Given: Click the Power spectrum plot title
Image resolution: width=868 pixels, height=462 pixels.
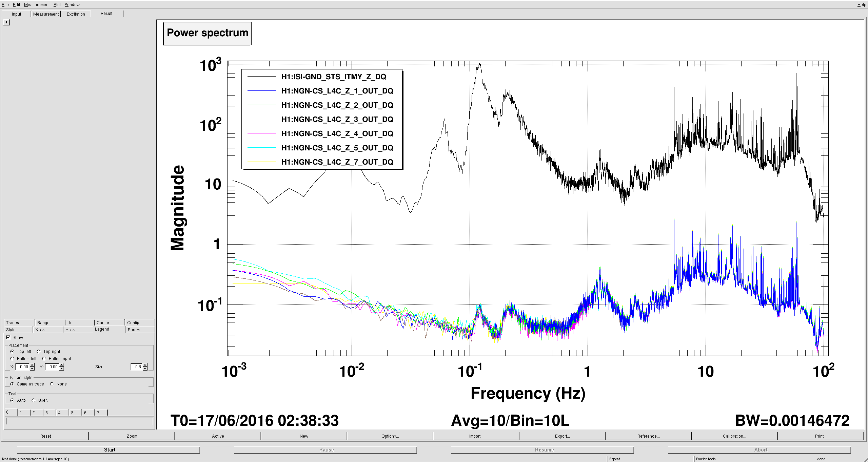Looking at the screenshot, I should tap(207, 33).
